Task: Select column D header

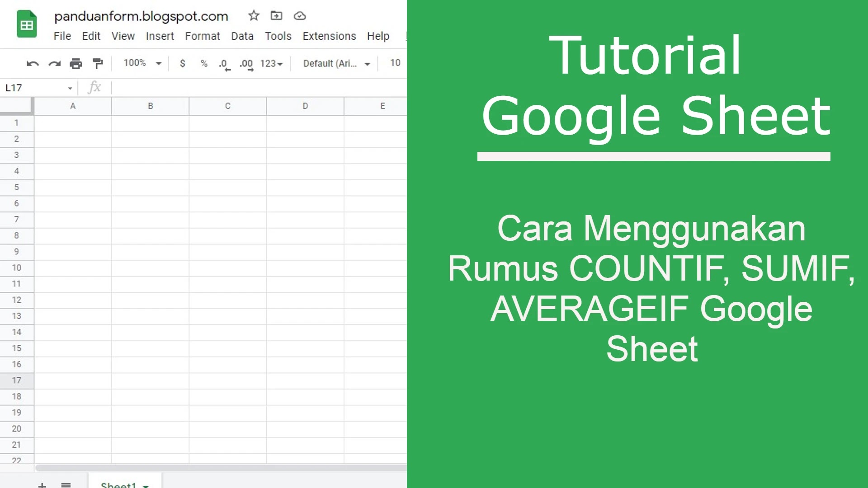Action: [x=305, y=106]
